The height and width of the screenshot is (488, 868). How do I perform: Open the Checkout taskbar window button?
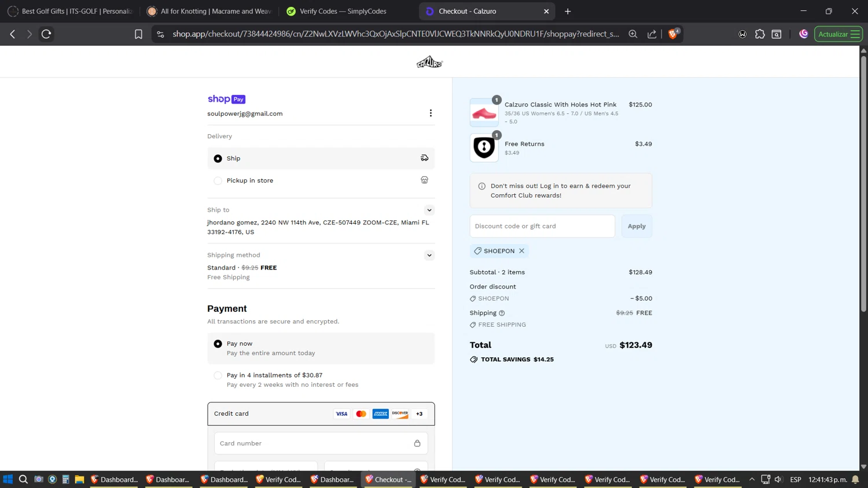(389, 479)
